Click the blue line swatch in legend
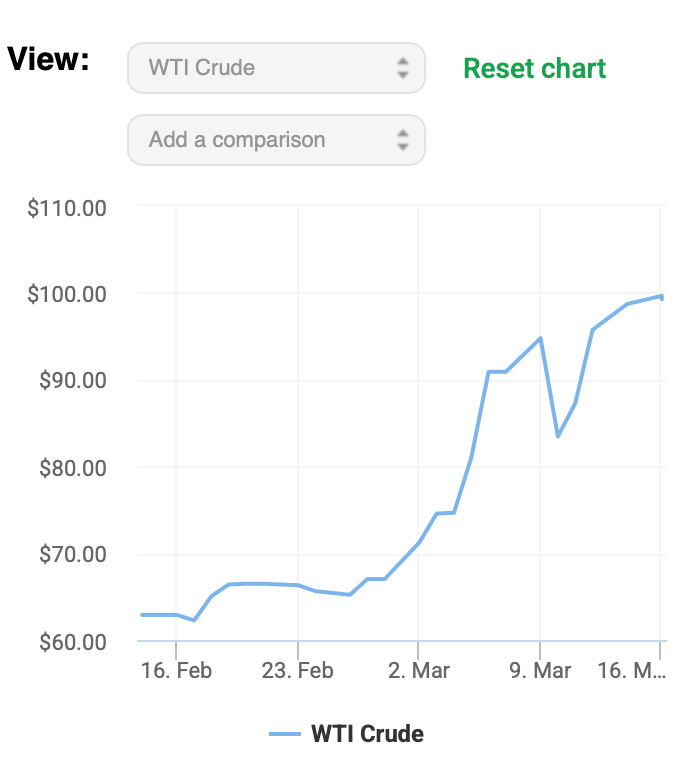686x766 pixels. click(285, 735)
